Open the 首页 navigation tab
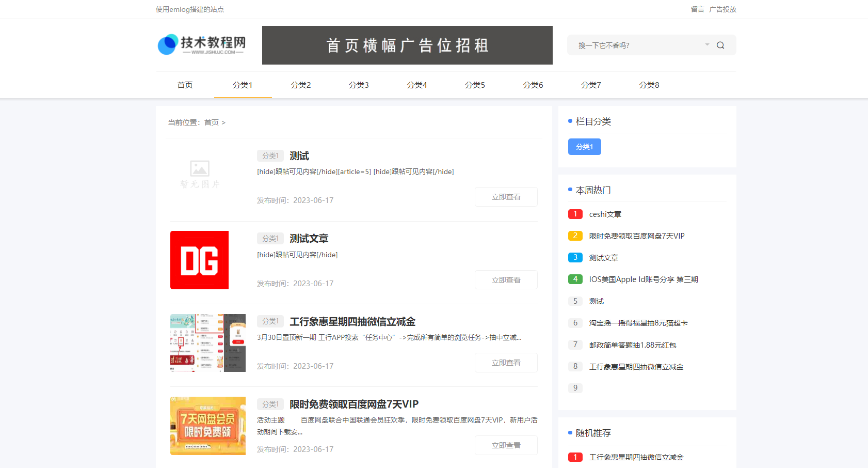Viewport: 868px width, 468px height. pyautogui.click(x=185, y=85)
